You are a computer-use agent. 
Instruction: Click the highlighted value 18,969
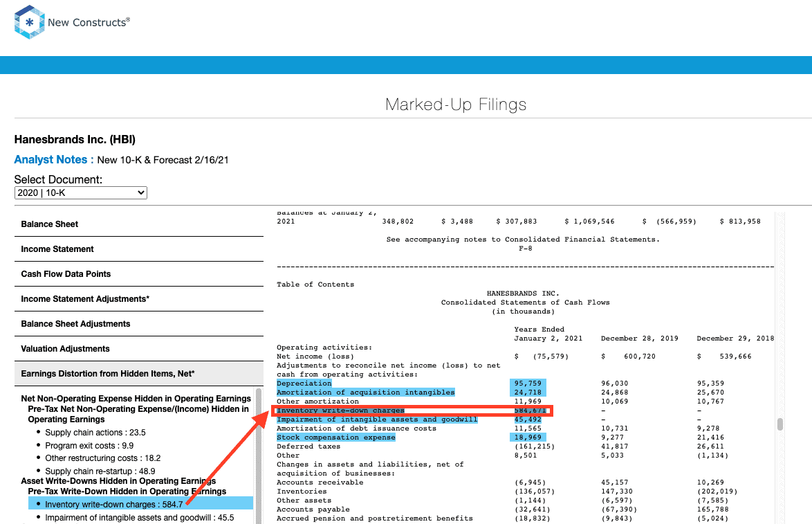point(528,437)
